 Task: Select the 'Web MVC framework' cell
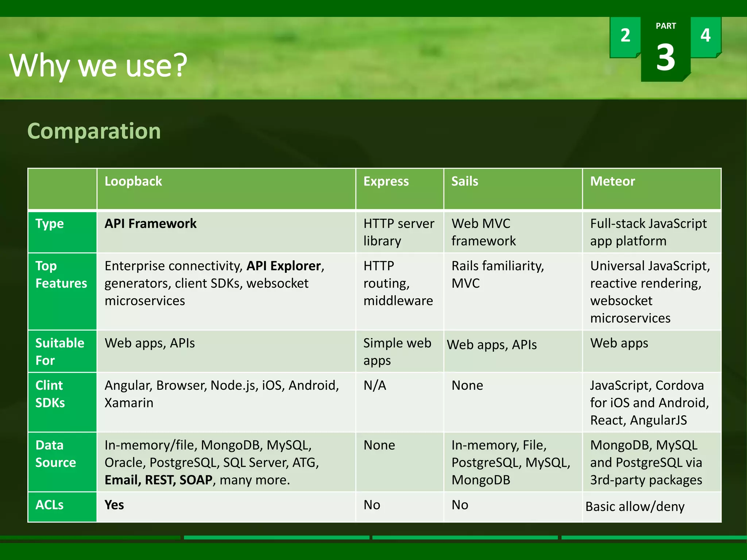tap(513, 232)
